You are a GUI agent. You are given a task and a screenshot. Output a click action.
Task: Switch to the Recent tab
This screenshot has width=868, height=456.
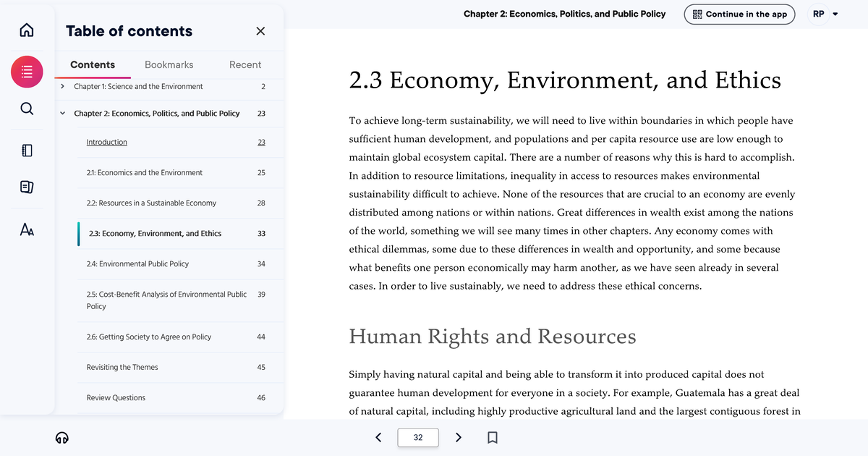click(245, 64)
